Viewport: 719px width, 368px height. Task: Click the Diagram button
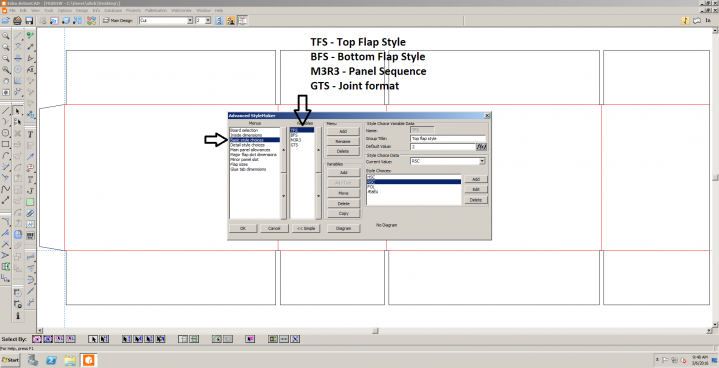coord(343,228)
